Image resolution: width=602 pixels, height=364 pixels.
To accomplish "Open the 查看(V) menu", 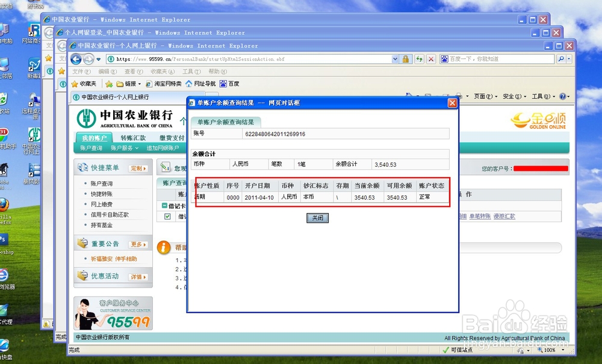I will (134, 72).
